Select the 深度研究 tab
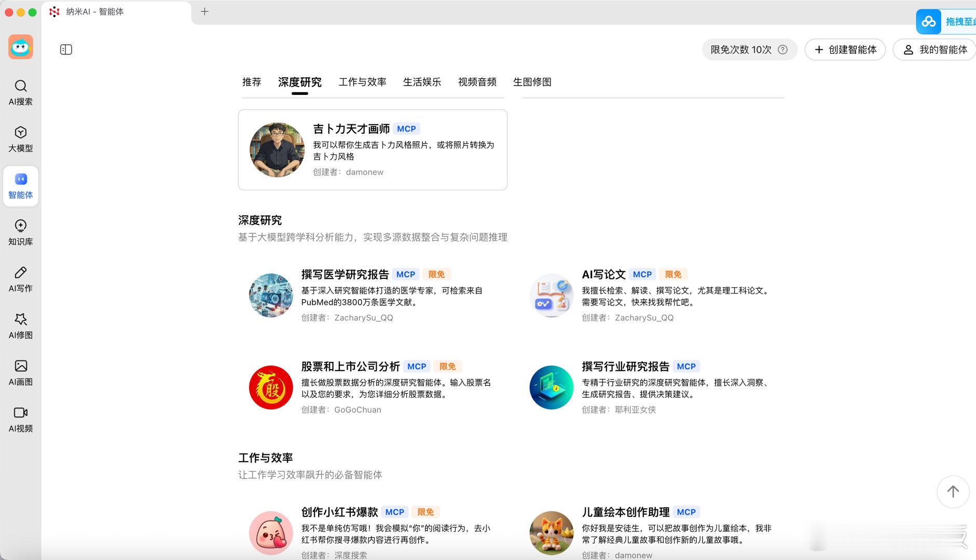976x560 pixels. (x=300, y=82)
